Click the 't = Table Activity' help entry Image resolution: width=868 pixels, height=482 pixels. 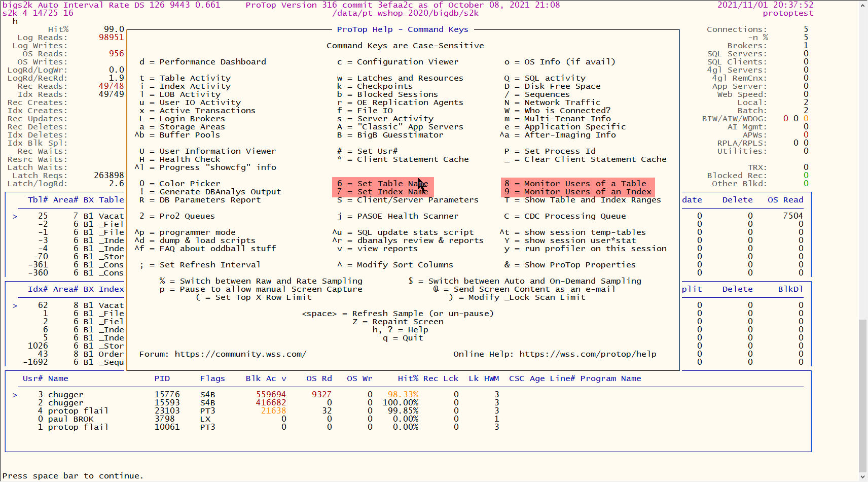(x=185, y=78)
